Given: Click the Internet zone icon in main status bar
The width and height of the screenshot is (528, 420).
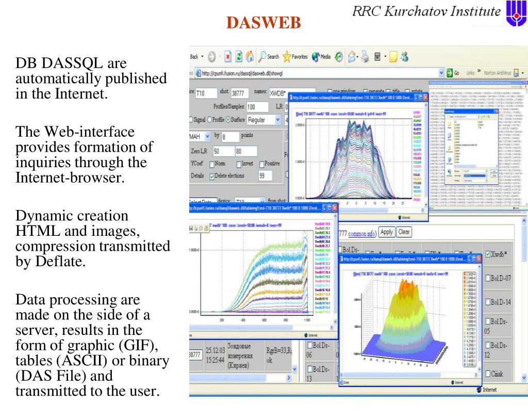Looking at the screenshot, I should pos(479,390).
